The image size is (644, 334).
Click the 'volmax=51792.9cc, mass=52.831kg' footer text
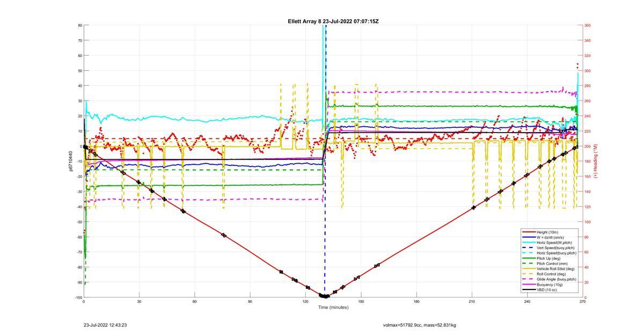pyautogui.click(x=419, y=325)
